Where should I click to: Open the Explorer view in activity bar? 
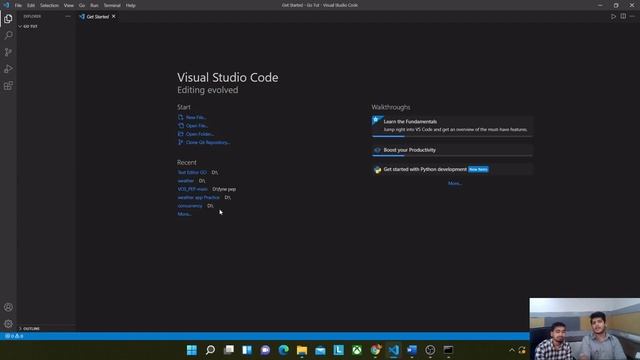click(x=8, y=19)
